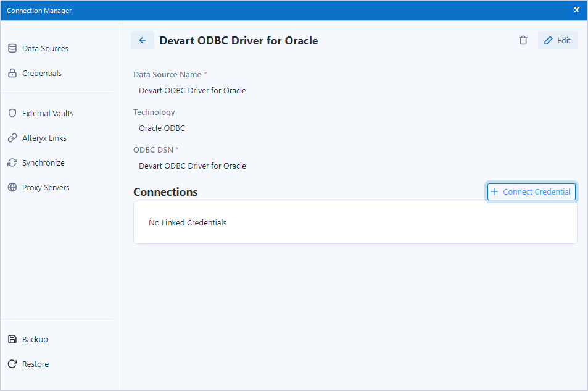Select the Alteryx Links chain icon
Image resolution: width=588 pixels, height=391 pixels.
[x=12, y=138]
